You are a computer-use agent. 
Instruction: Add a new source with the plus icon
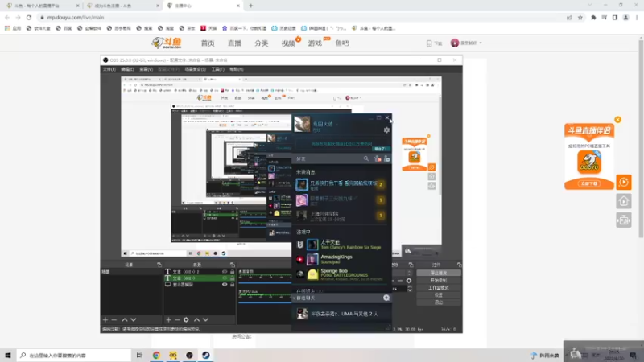point(168,319)
